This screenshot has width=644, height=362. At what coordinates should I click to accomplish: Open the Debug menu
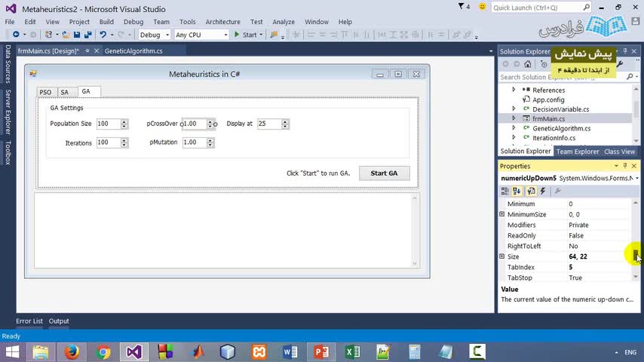(133, 22)
